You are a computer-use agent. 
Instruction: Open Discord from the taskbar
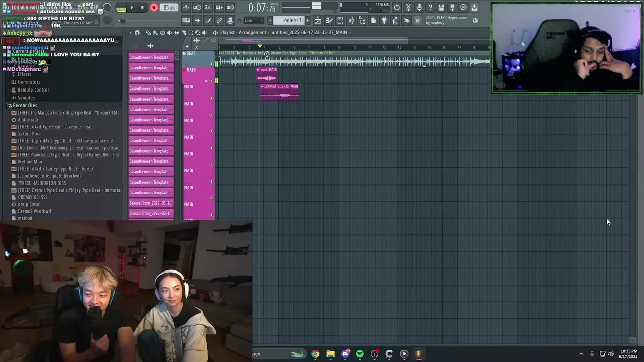pyautogui.click(x=345, y=354)
